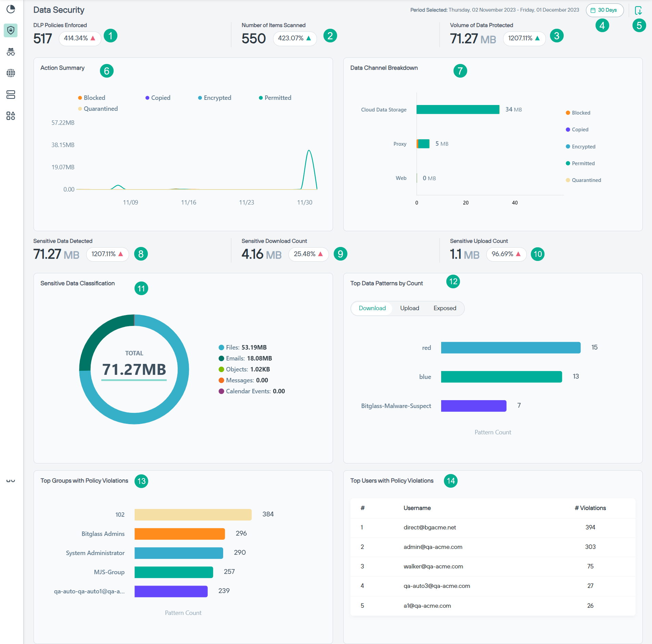652x644 pixels.
Task: Switch to the Upload patterns tab
Action: (x=409, y=308)
